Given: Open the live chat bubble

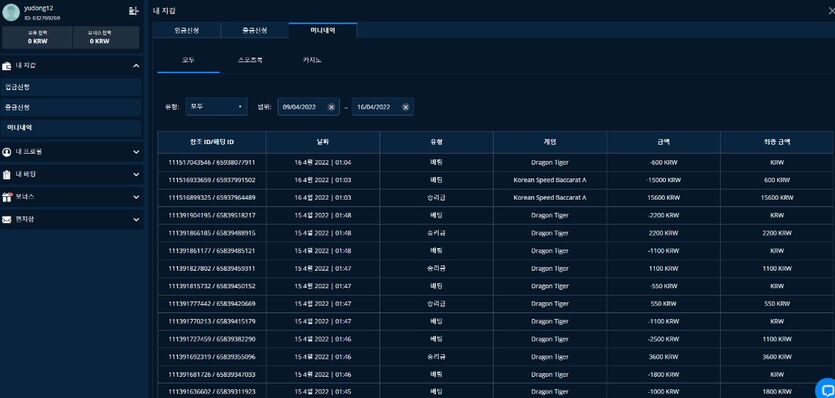Looking at the screenshot, I should coord(826,388).
